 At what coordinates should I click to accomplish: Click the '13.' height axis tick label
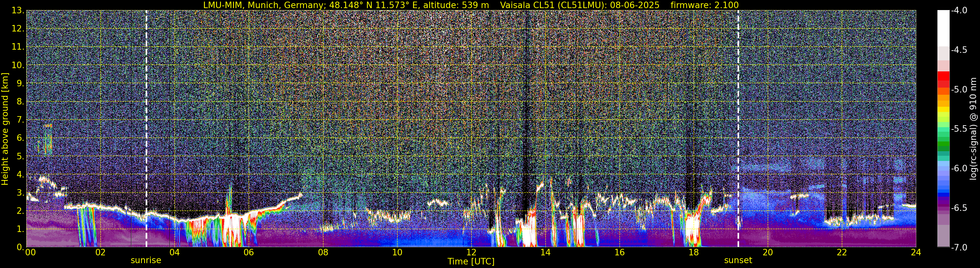(18, 11)
